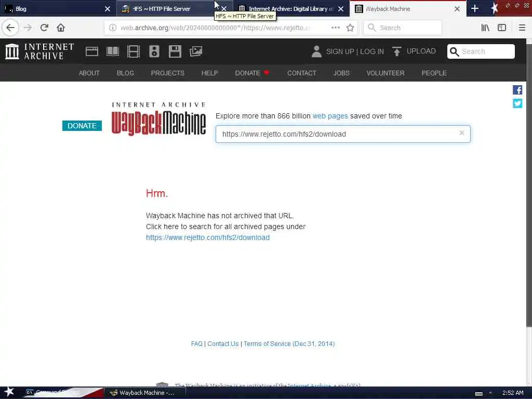Go back to the previous page
The height and width of the screenshot is (399, 532).
tap(10, 28)
